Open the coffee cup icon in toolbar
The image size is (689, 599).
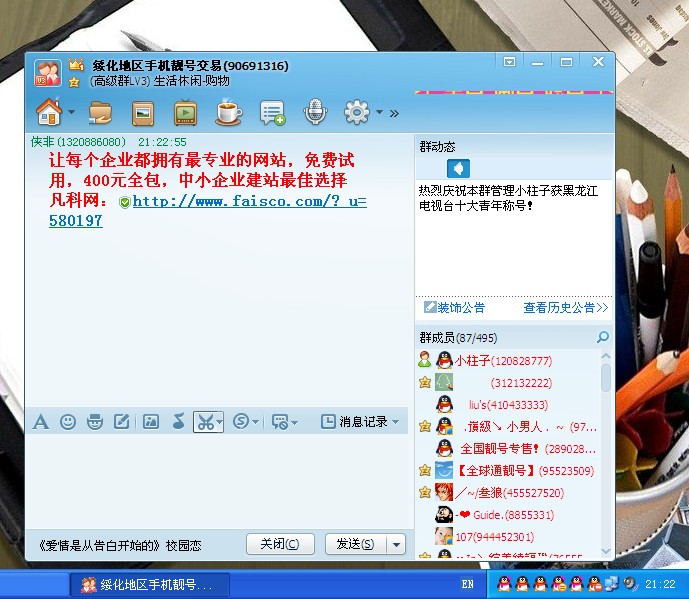[229, 113]
